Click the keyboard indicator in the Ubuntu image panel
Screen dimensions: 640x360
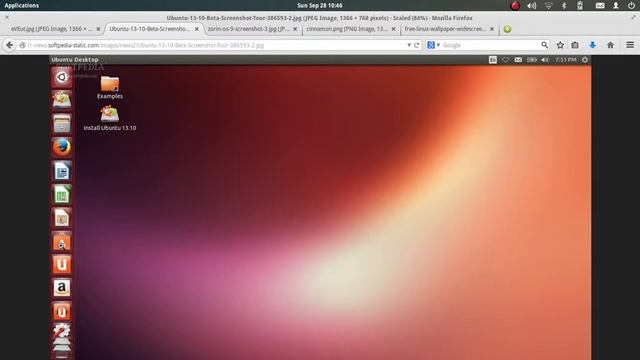493,60
